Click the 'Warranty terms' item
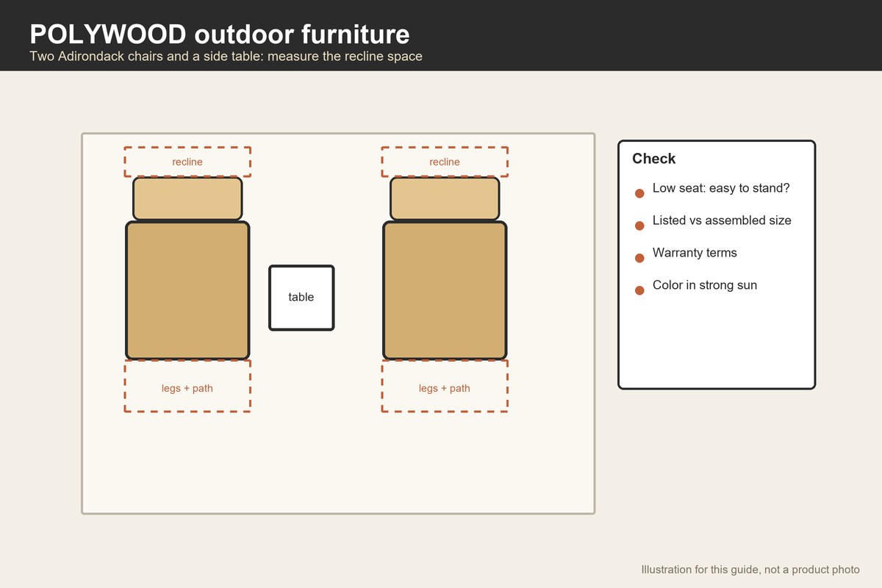This screenshot has width=882, height=588. point(695,253)
